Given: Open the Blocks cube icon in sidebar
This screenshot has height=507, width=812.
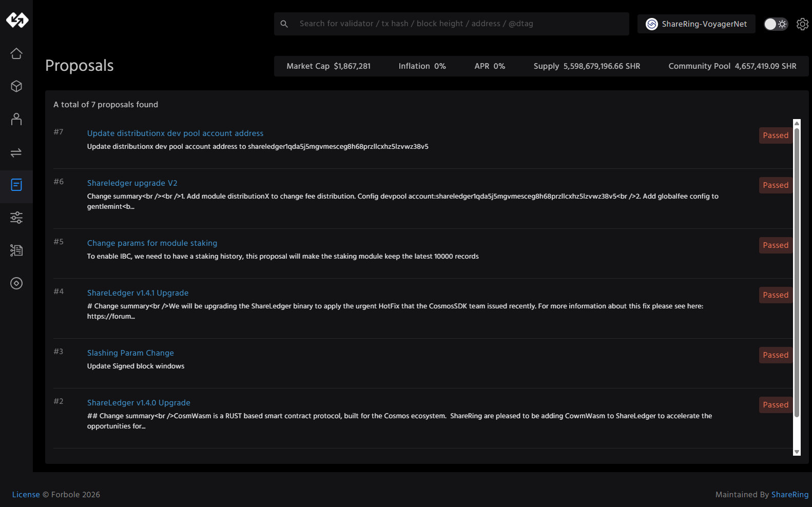Looking at the screenshot, I should [x=16, y=86].
